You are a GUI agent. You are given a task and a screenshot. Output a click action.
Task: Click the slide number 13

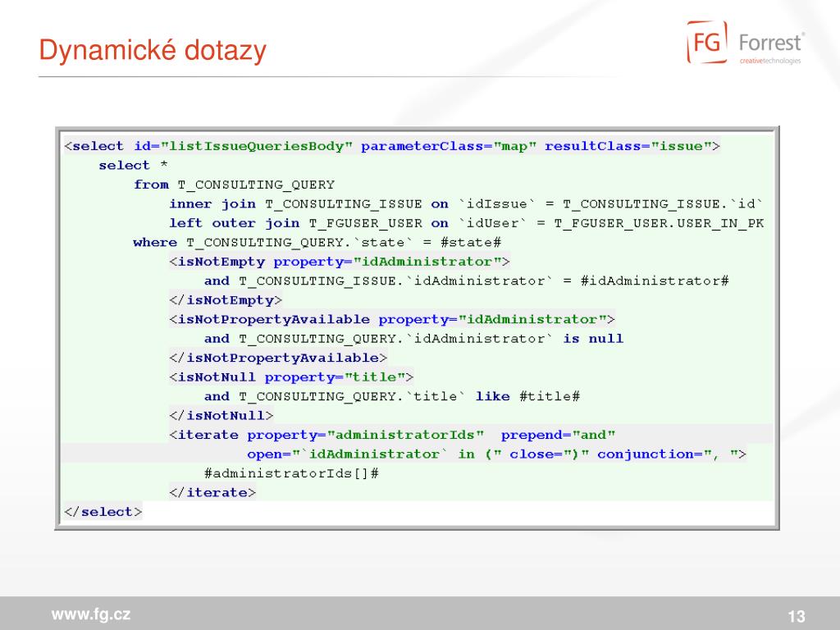pos(796,616)
